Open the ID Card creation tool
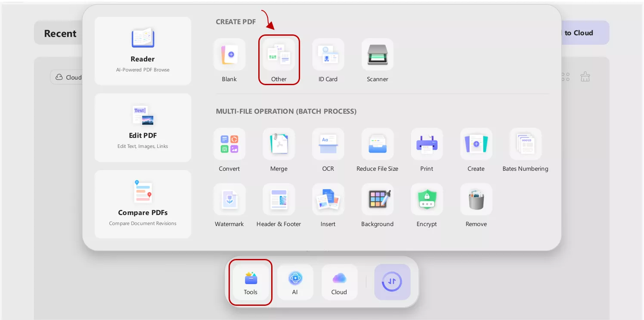The height and width of the screenshot is (320, 644). pos(328,54)
